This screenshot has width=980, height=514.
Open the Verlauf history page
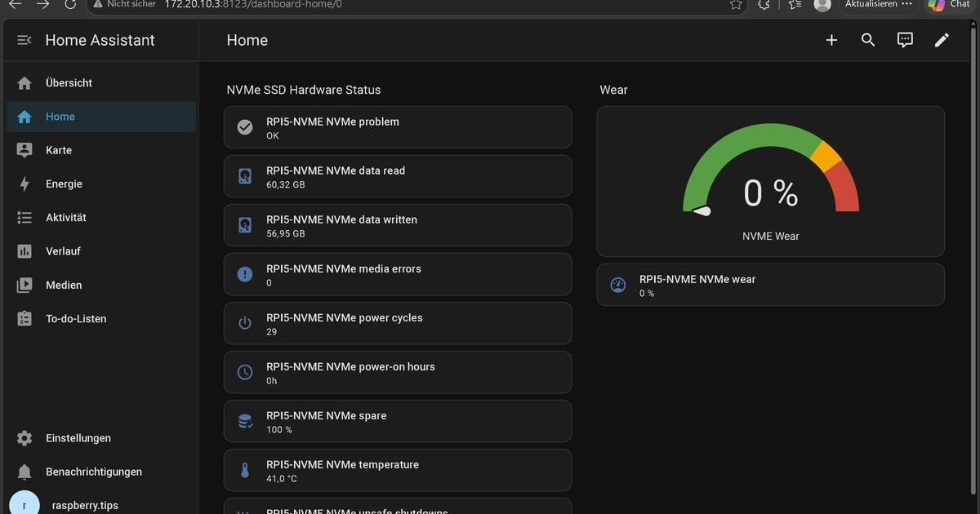[100, 251]
